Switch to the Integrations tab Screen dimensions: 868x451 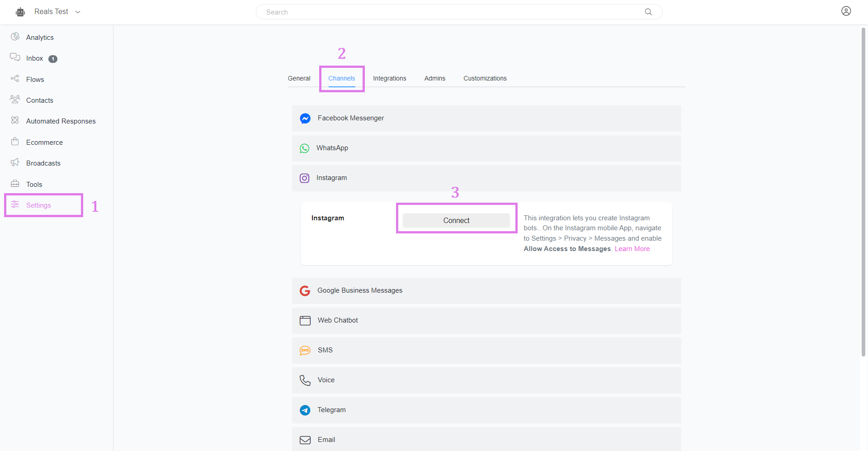[x=389, y=78]
